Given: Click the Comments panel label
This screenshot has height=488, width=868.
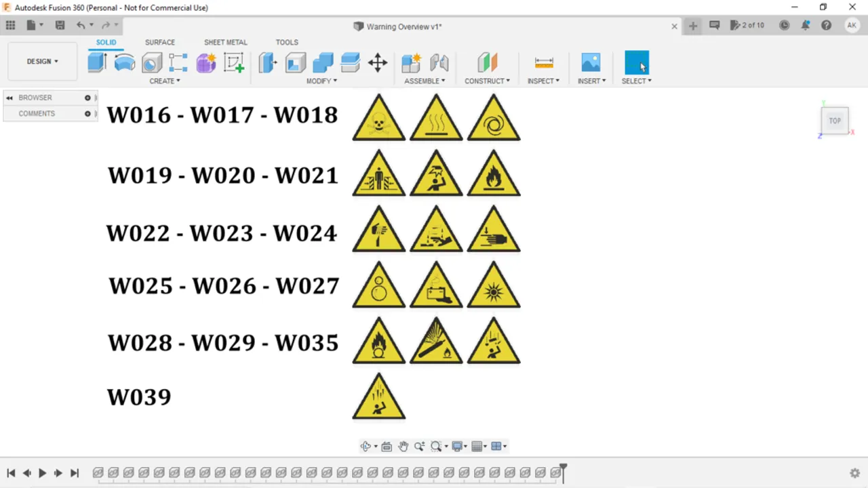Looking at the screenshot, I should pyautogui.click(x=37, y=113).
